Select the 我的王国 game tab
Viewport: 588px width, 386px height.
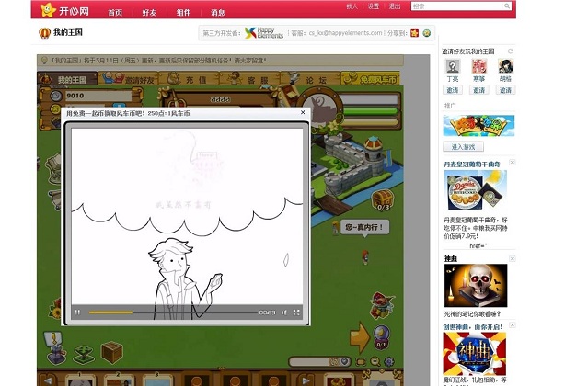(x=67, y=79)
